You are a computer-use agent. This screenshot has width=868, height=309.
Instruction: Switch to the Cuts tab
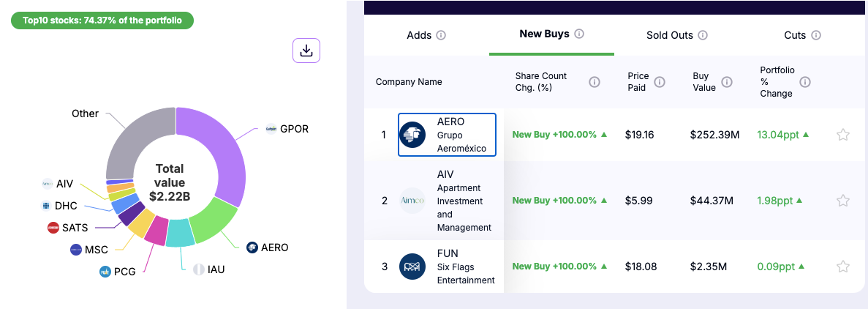tap(802, 35)
